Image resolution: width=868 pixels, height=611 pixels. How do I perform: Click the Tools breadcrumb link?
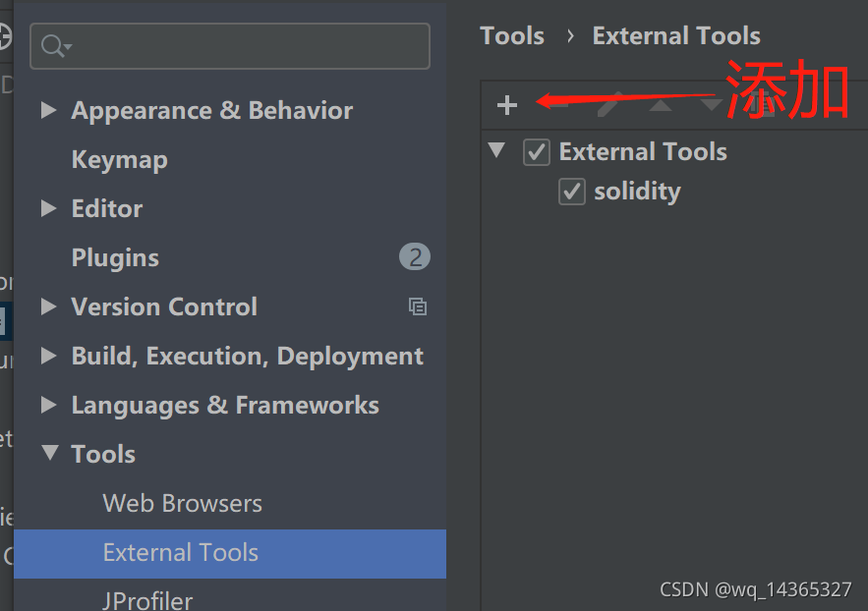[511, 36]
